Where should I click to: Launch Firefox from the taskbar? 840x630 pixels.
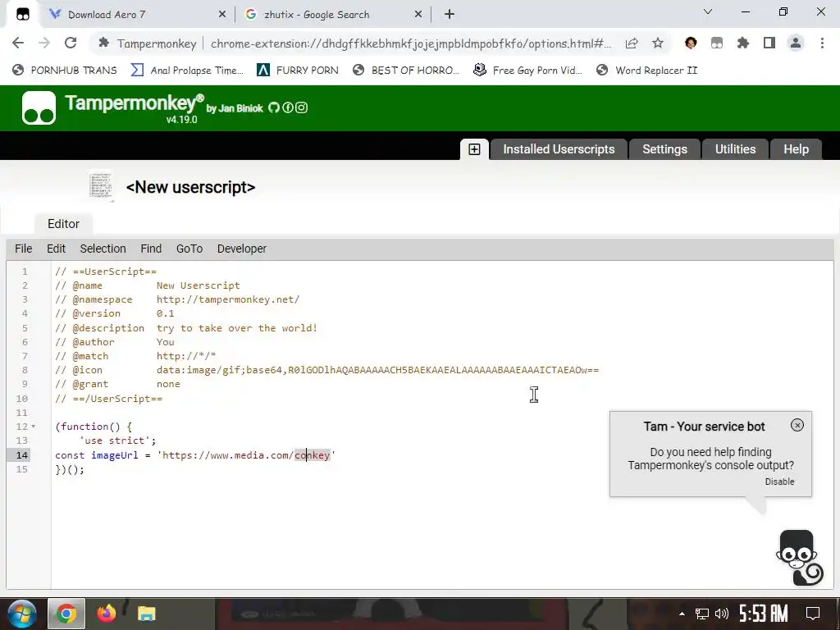(x=106, y=614)
